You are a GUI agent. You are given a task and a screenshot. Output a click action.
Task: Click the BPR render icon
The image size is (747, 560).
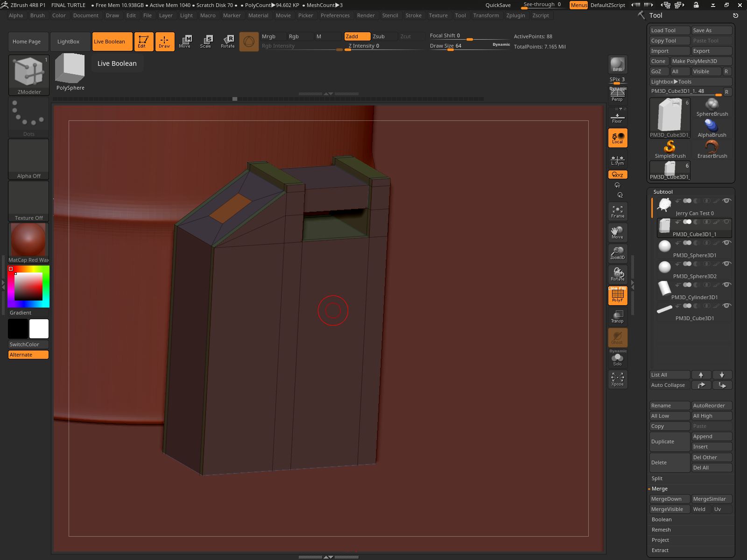[x=617, y=64]
